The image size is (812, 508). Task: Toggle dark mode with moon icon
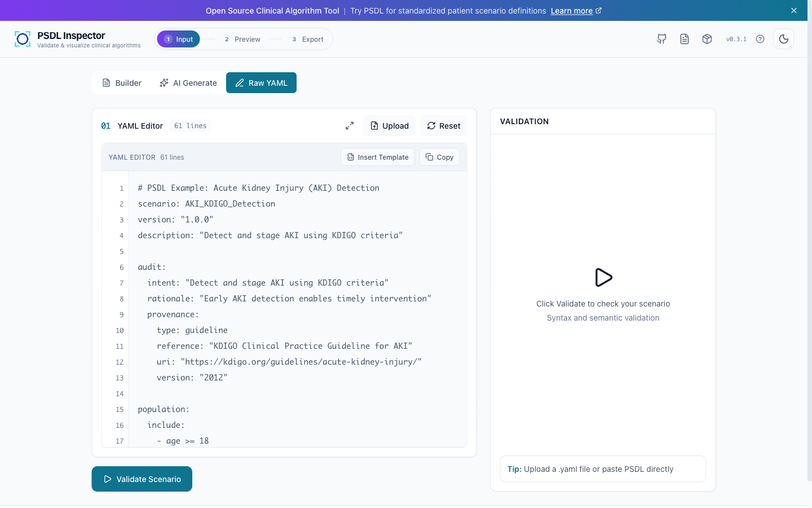click(783, 39)
